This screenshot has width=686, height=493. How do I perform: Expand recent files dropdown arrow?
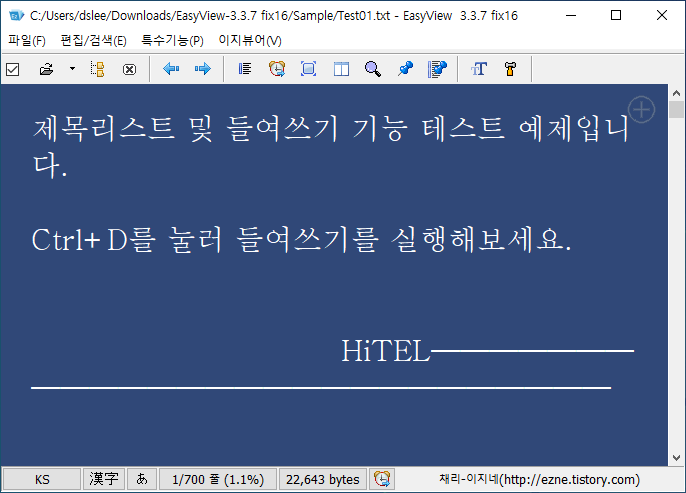pos(72,69)
